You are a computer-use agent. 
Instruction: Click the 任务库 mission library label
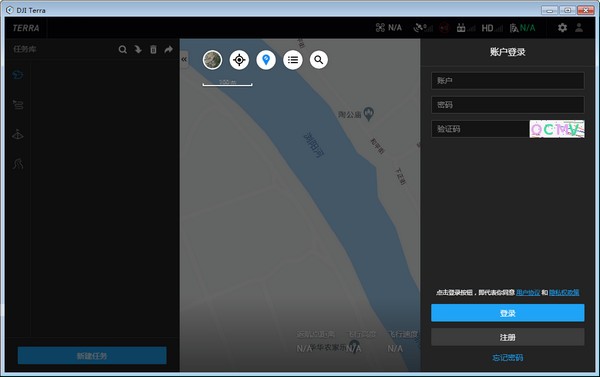(24, 49)
